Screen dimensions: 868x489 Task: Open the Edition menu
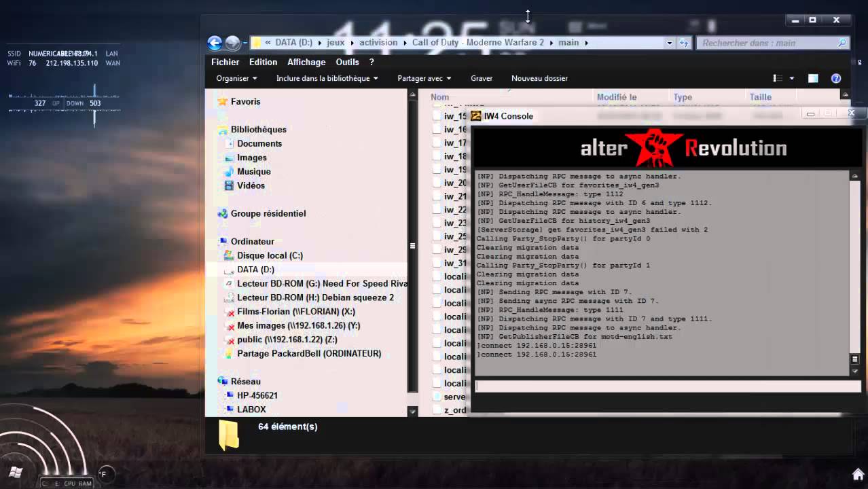click(263, 62)
